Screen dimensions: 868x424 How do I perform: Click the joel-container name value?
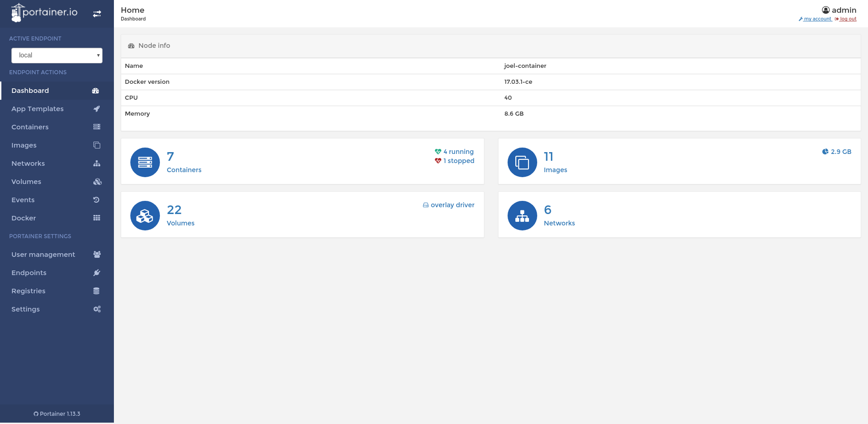point(525,66)
